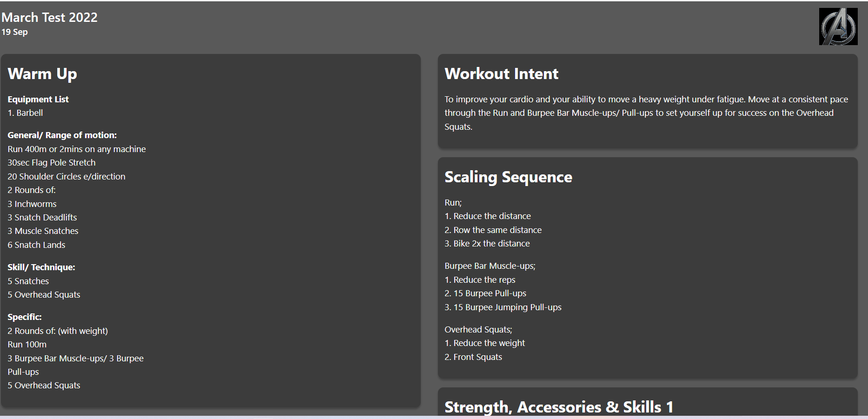The height and width of the screenshot is (419, 868).
Task: Select the Specific subheading
Action: coord(25,317)
